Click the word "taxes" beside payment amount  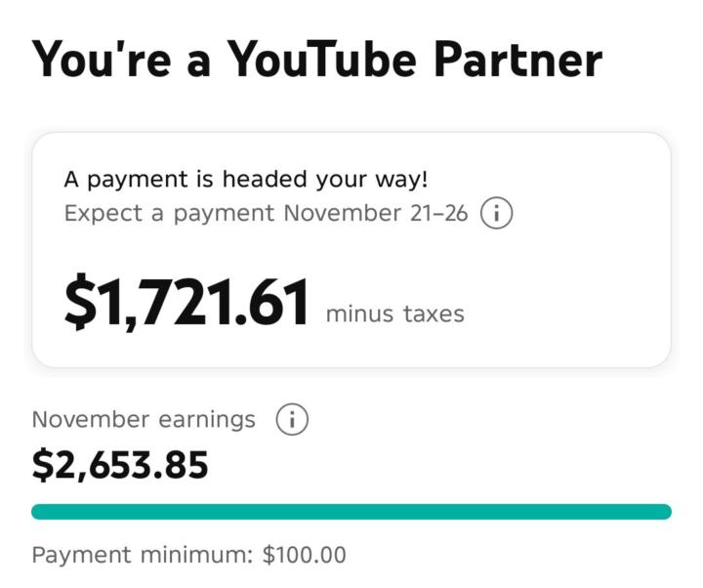click(x=434, y=315)
